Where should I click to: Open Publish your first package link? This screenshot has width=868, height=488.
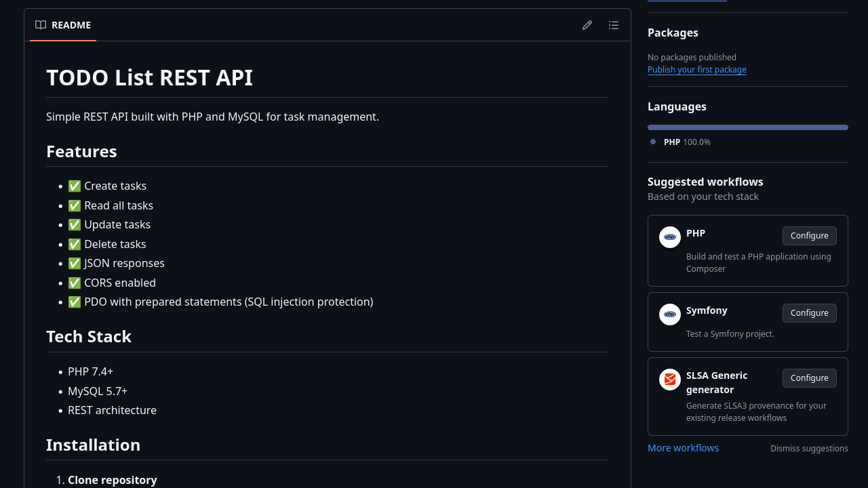coord(696,70)
